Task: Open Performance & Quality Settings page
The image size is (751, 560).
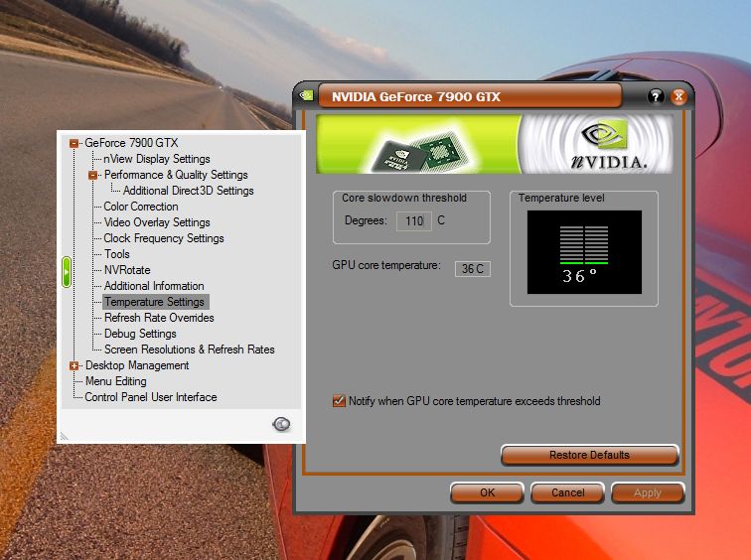Action: [x=176, y=175]
